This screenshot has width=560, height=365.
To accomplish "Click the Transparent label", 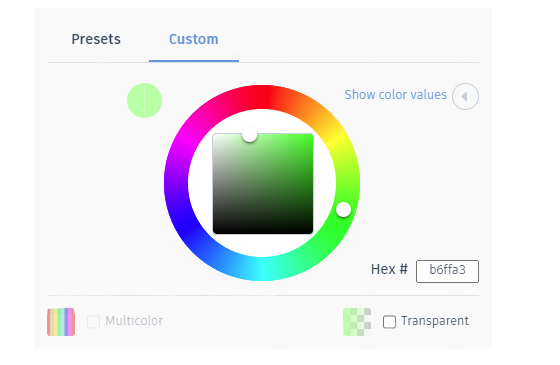I will [435, 321].
